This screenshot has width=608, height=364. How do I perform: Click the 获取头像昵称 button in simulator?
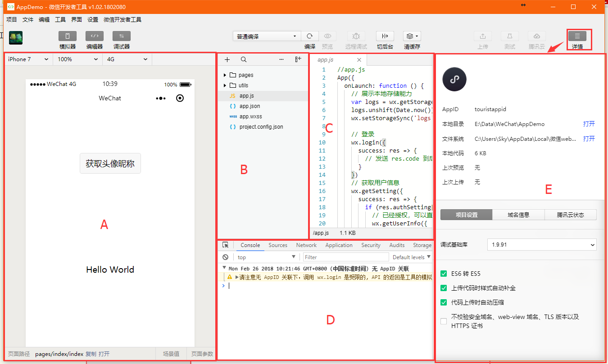[110, 163]
